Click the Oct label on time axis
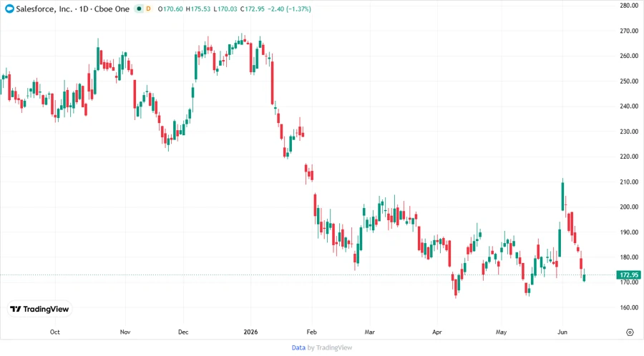Image resolution: width=644 pixels, height=356 pixels. [x=54, y=332]
